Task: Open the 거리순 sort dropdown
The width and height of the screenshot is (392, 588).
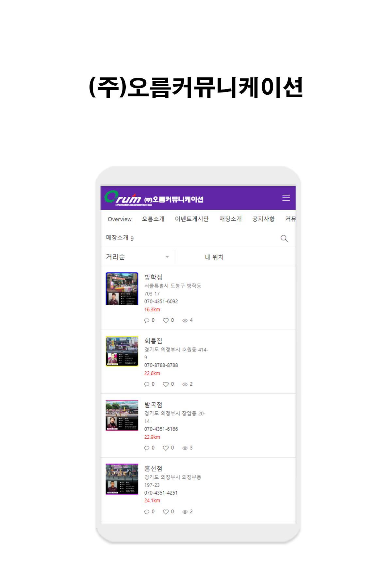Action: [138, 257]
